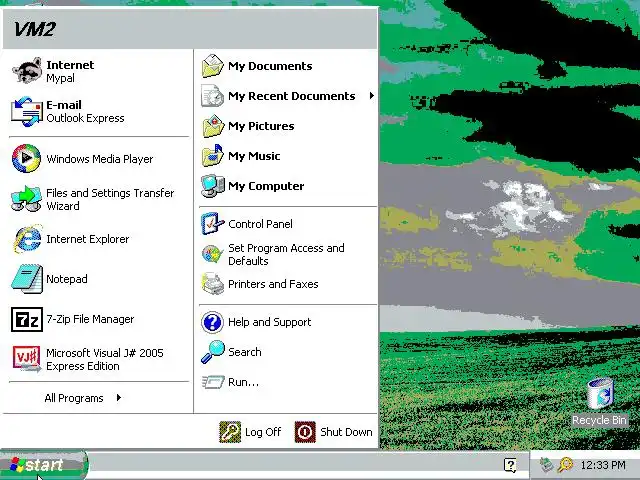Image resolution: width=640 pixels, height=480 pixels.
Task: Click the Run... text entry
Action: 243,382
